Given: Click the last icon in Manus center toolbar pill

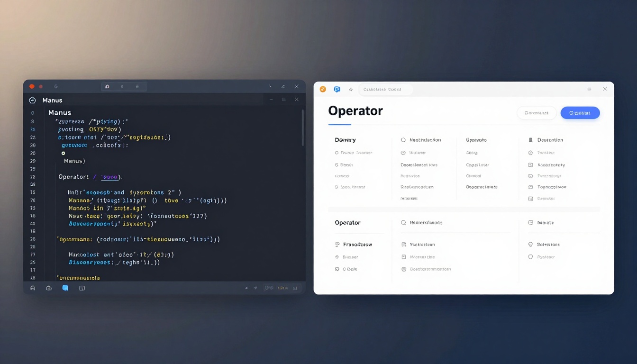Looking at the screenshot, I should click(x=137, y=87).
